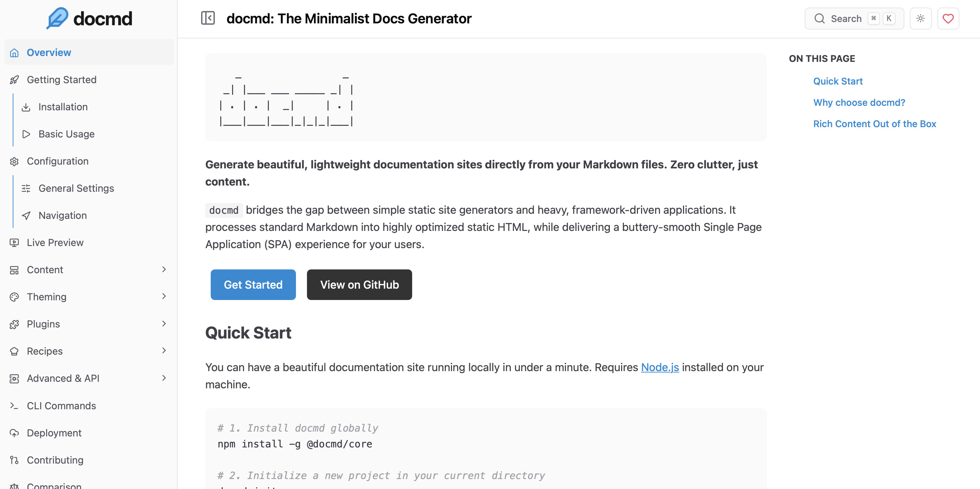Click the Getting Started rocket icon
This screenshot has height=489, width=980.
click(x=14, y=80)
